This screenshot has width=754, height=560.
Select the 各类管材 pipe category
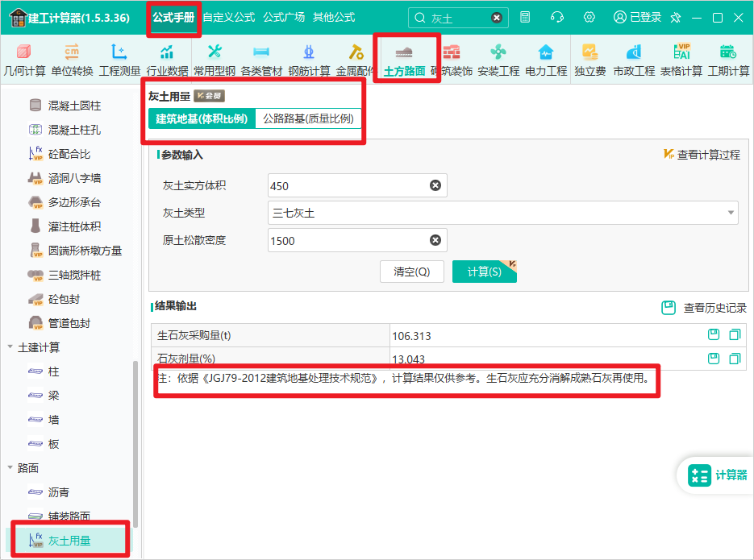pyautogui.click(x=261, y=60)
